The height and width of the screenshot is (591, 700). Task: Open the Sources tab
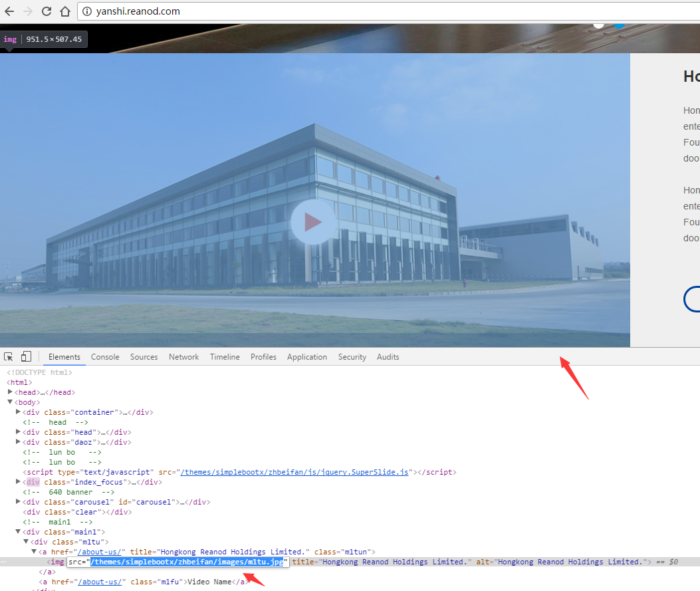144,356
